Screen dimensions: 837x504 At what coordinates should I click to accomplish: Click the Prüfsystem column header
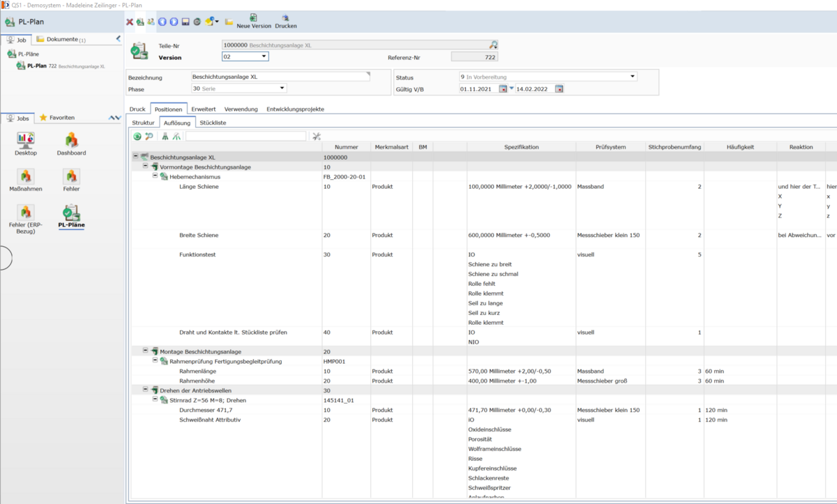pos(611,147)
